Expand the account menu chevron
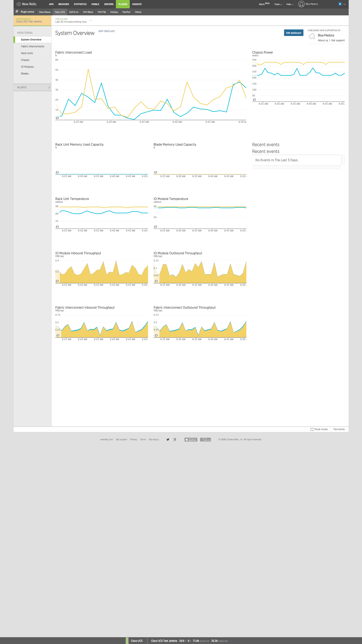The width and height of the screenshot is (362, 644). click(344, 4)
